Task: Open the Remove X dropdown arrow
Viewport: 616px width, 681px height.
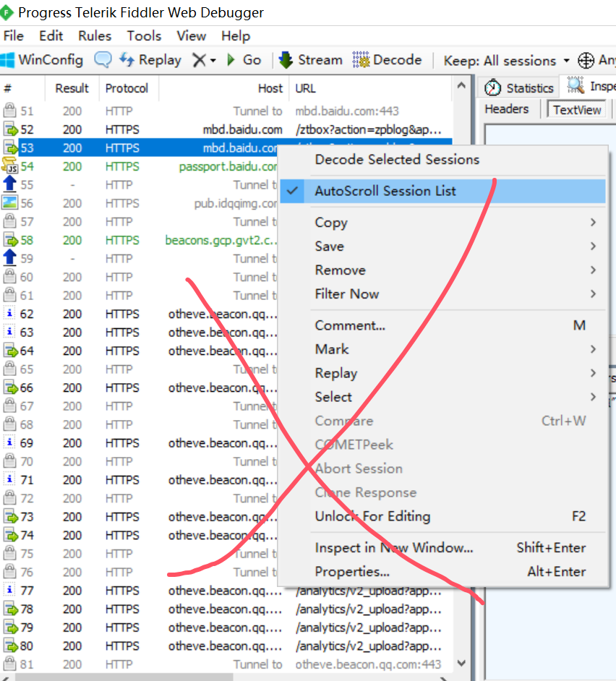Action: [x=213, y=61]
